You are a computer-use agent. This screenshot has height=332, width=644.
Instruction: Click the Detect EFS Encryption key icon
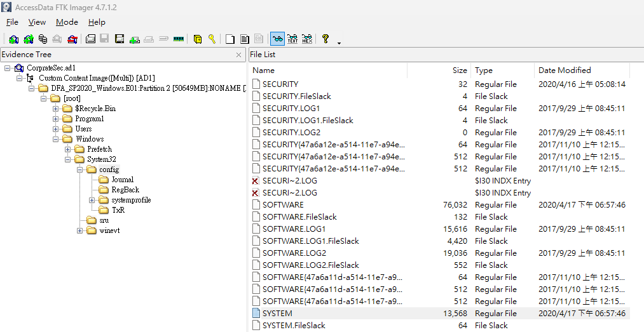(x=212, y=39)
